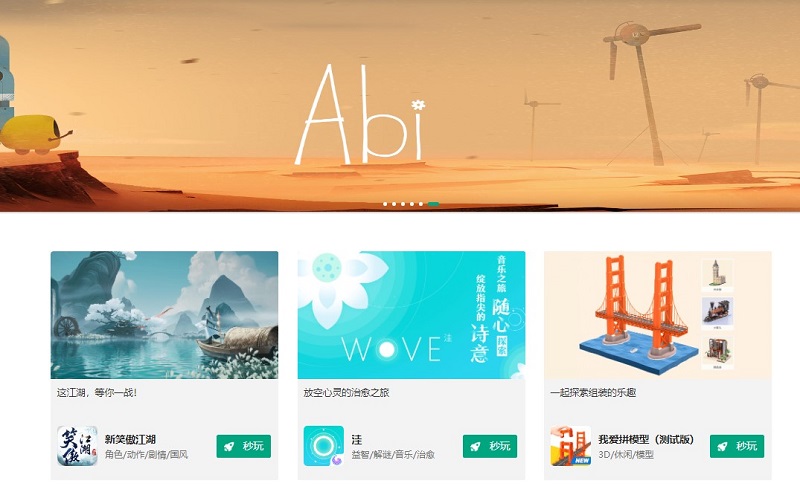Select the third carousel dot indicator
Screen dimensions: 800x492
point(403,204)
